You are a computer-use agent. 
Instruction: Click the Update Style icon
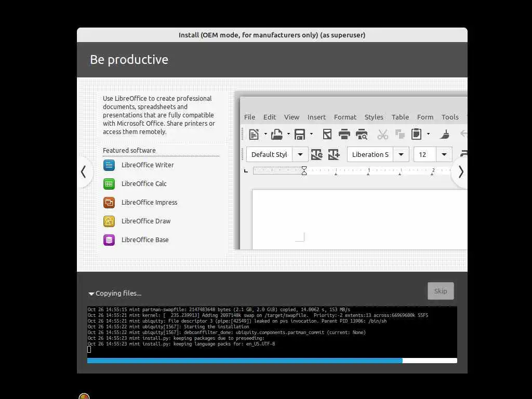[316, 155]
